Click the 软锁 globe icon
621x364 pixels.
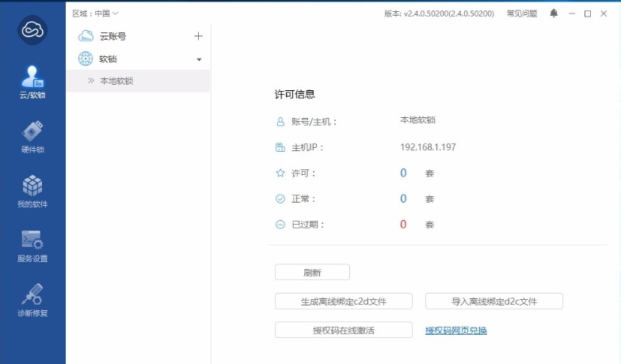click(x=86, y=59)
